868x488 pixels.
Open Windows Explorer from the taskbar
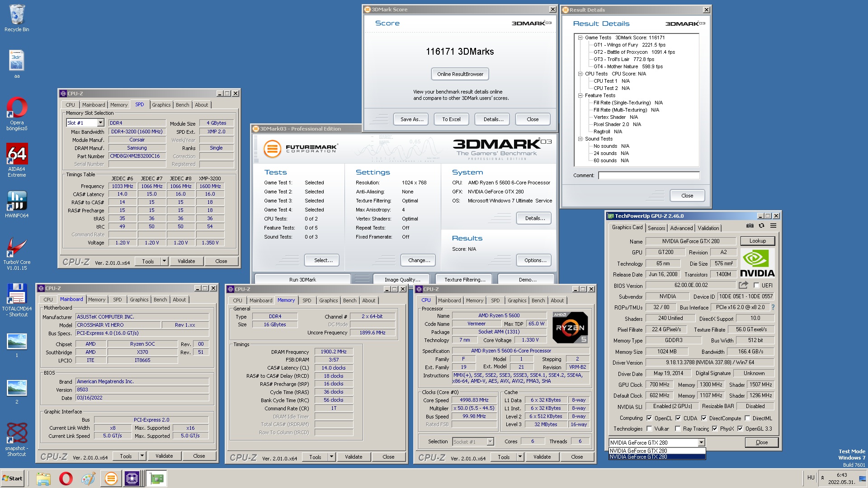pyautogui.click(x=43, y=479)
